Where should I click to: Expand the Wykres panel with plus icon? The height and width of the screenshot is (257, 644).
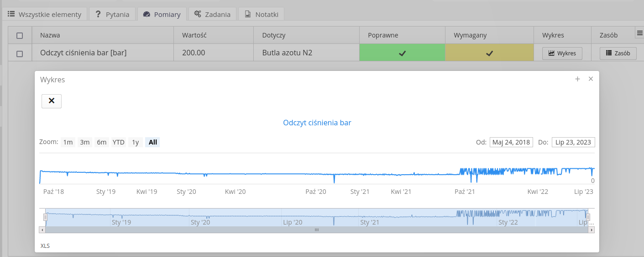coord(577,79)
